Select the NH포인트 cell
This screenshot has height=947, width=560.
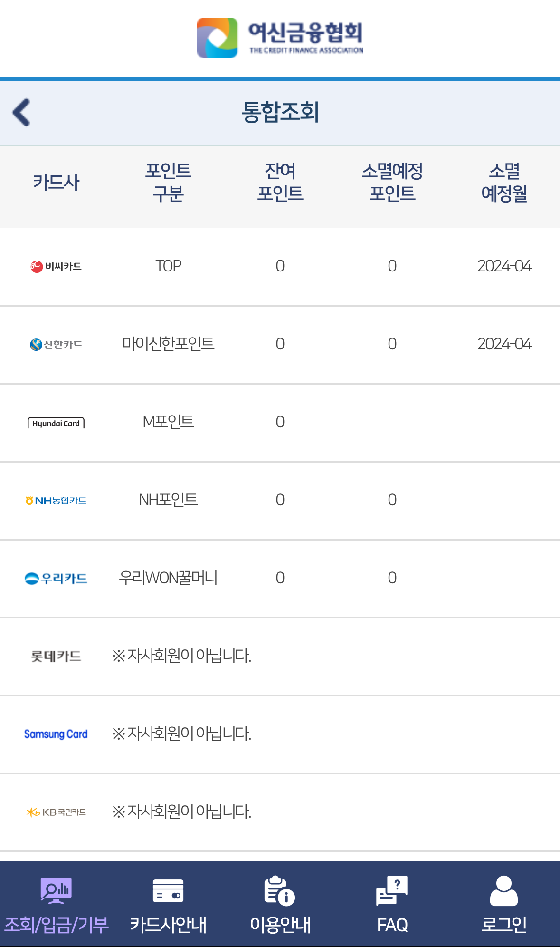pos(168,500)
